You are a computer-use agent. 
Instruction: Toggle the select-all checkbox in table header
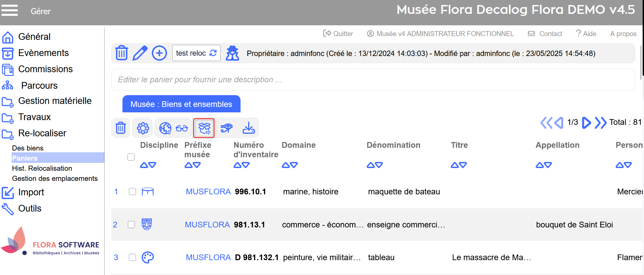[131, 157]
